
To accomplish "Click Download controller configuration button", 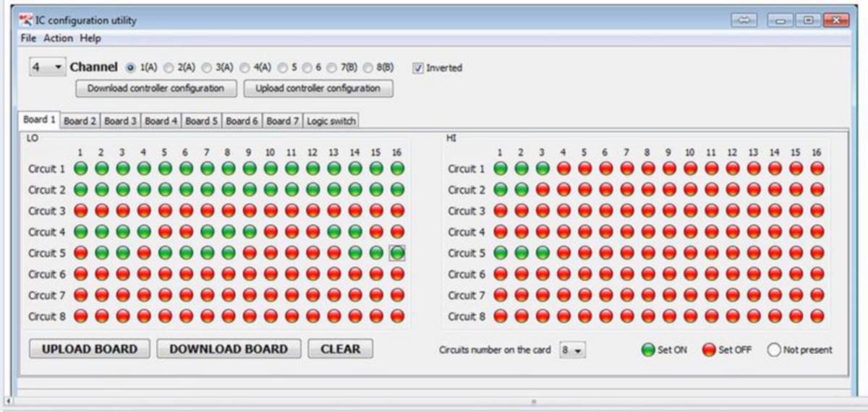I will pyautogui.click(x=156, y=88).
